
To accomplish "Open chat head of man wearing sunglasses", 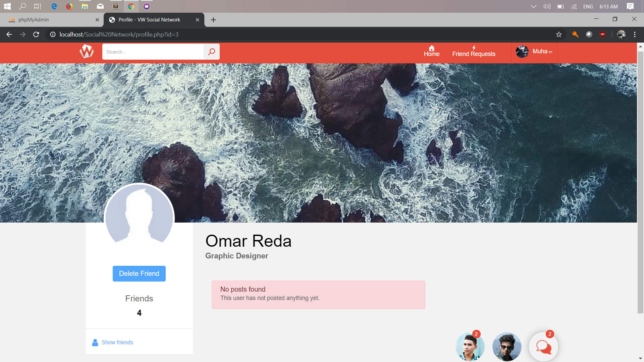I will (507, 346).
